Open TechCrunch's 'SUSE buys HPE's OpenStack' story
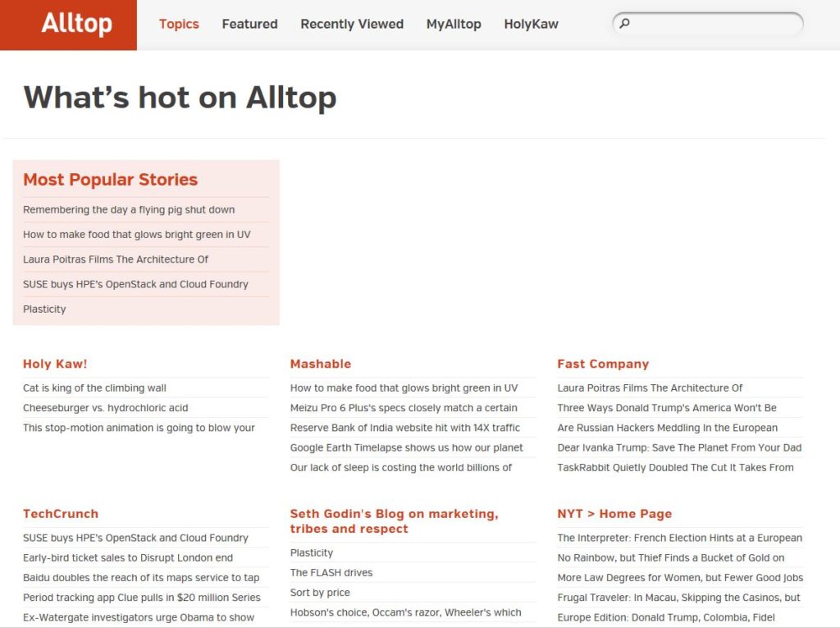 [x=135, y=538]
